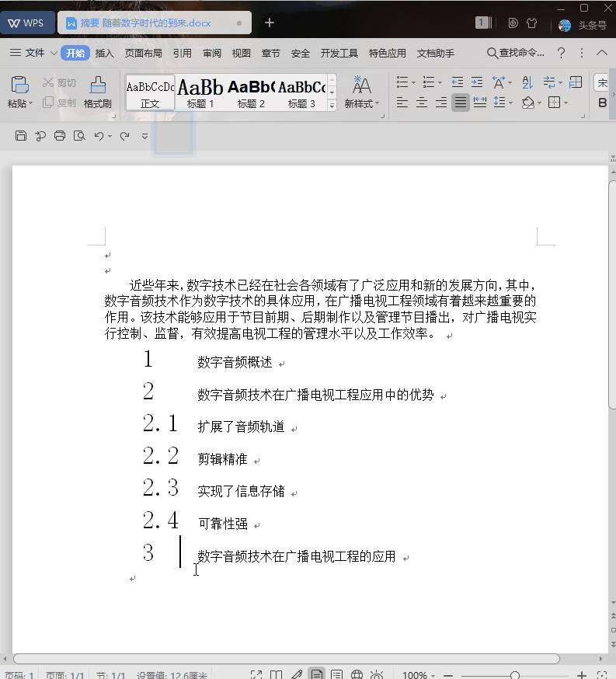Decrease paragraph indent
The image size is (616, 679).
457,82
